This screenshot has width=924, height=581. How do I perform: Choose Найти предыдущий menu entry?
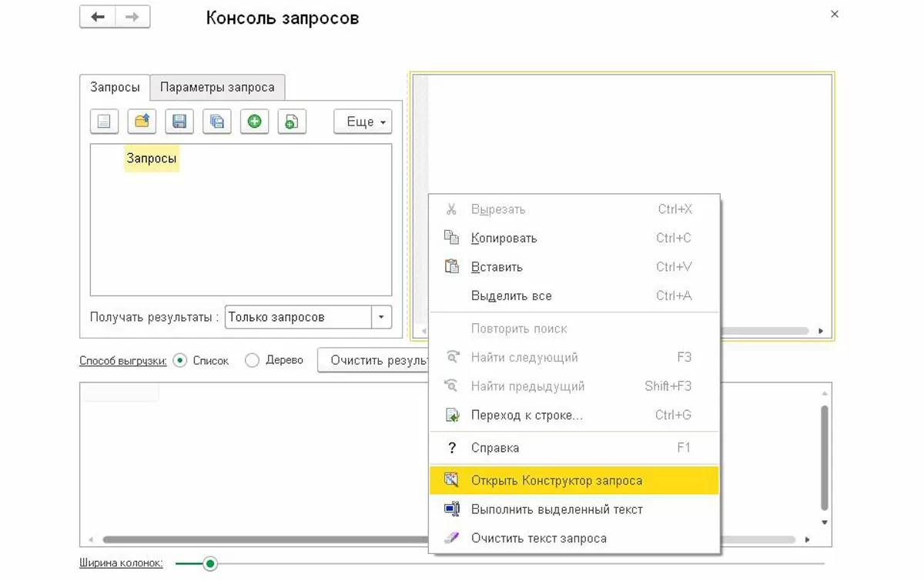coord(574,386)
